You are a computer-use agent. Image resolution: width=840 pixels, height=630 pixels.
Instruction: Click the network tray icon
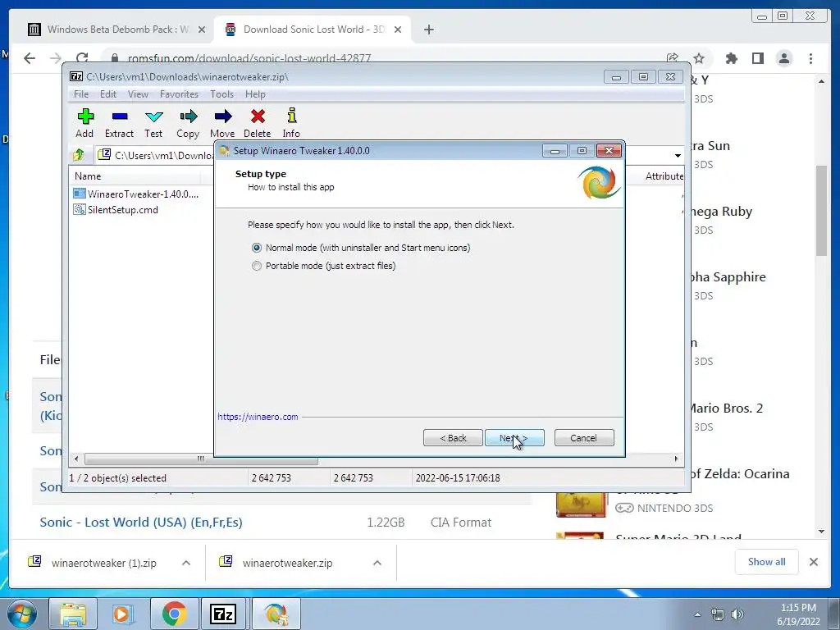[x=717, y=614]
